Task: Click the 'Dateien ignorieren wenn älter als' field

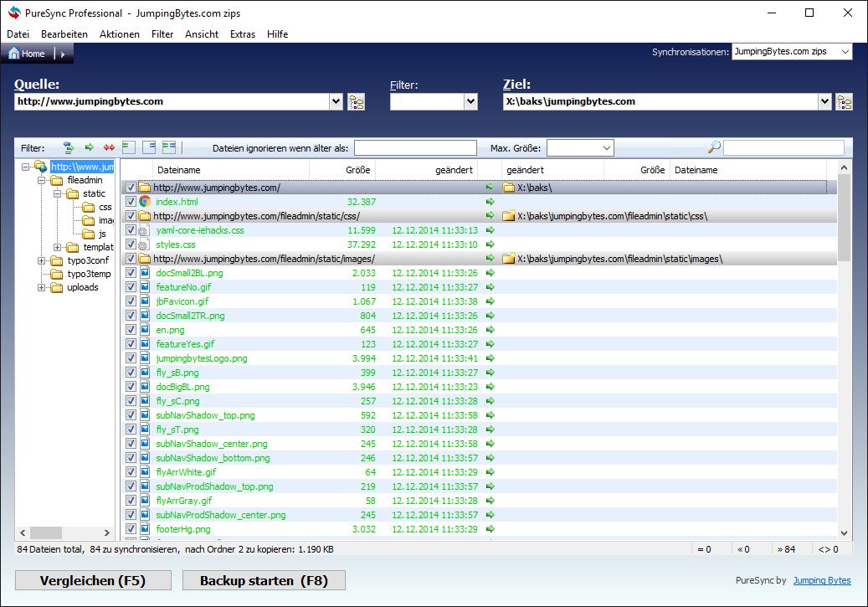Action: pos(415,148)
